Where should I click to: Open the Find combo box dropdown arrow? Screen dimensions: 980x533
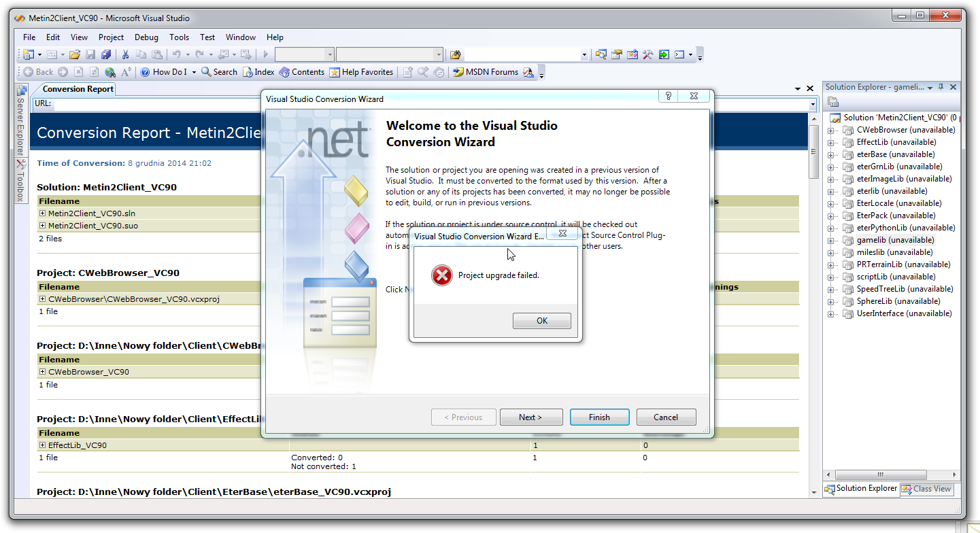[584, 54]
